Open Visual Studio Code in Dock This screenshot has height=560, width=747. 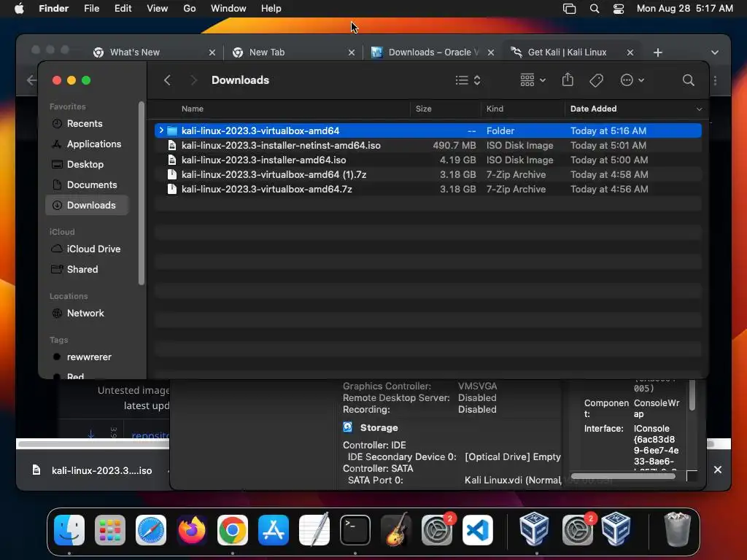click(x=478, y=530)
